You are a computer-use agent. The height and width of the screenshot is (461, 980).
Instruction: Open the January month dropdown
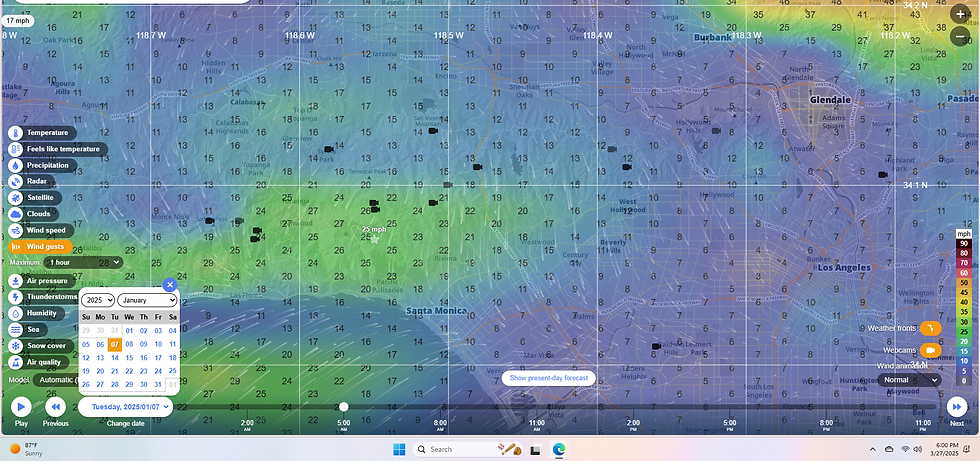pos(147,300)
